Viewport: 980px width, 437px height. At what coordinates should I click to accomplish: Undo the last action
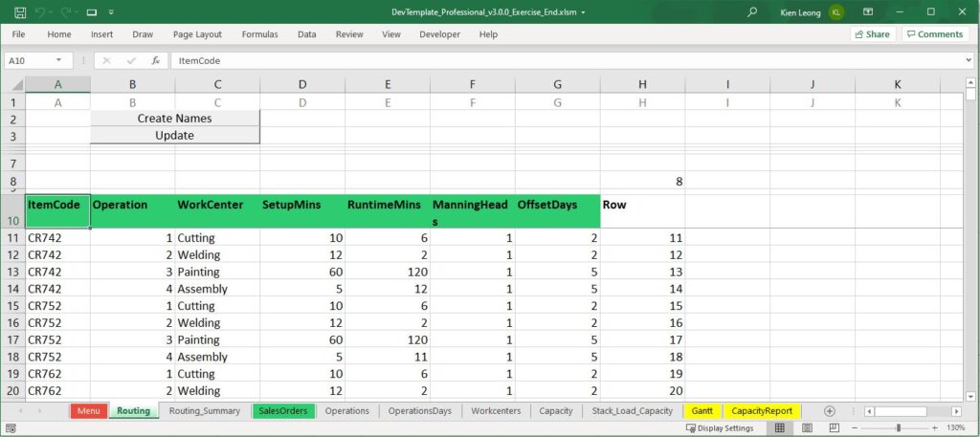click(40, 11)
